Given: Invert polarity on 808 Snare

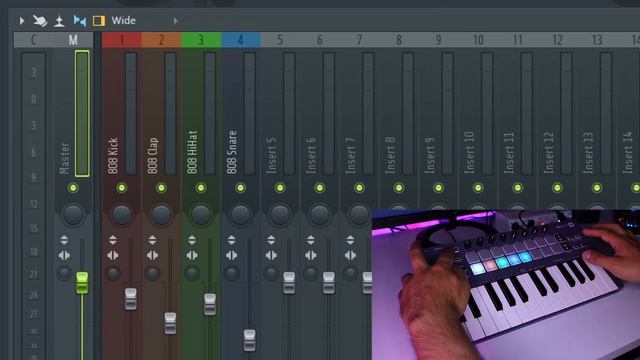Looking at the screenshot, I should (231, 240).
